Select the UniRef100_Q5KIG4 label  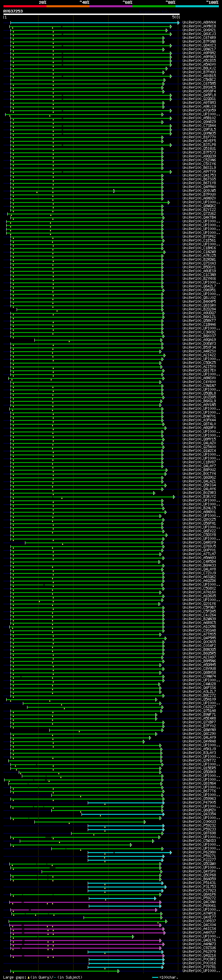[199, 485]
